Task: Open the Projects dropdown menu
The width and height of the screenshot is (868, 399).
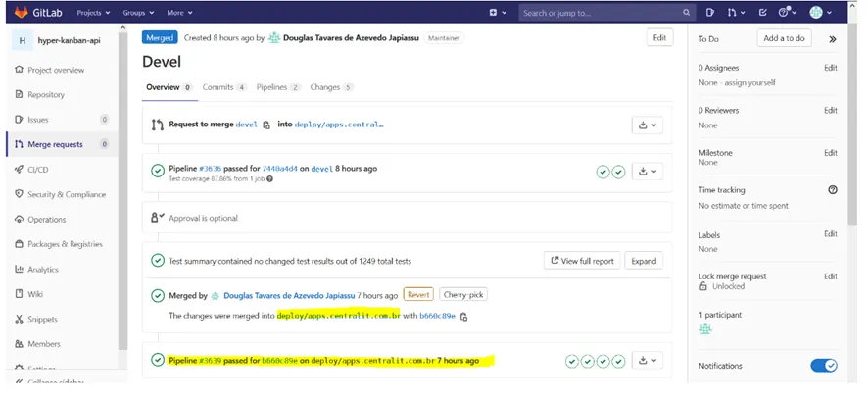Action: coord(93,12)
